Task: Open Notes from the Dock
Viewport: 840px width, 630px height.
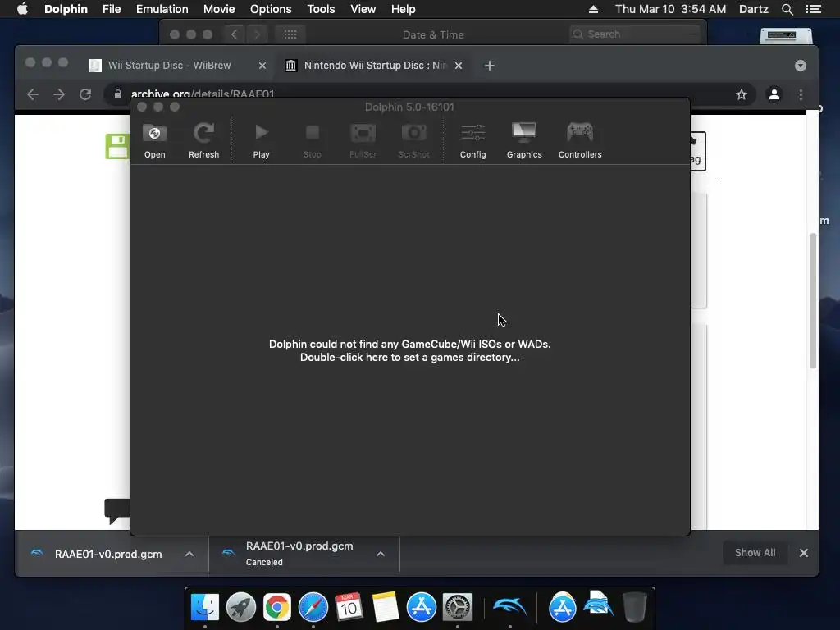Action: (386, 607)
